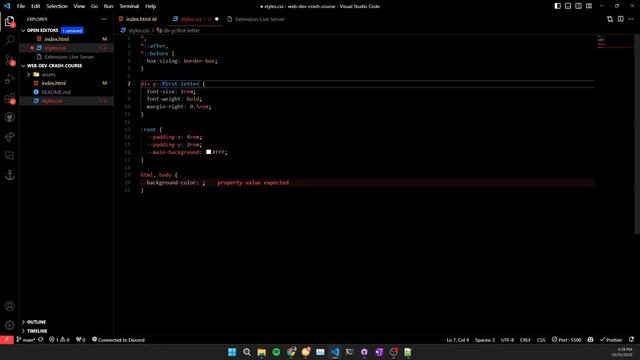
Task: Open the Explorer view in activity bar
Action: coord(9,21)
